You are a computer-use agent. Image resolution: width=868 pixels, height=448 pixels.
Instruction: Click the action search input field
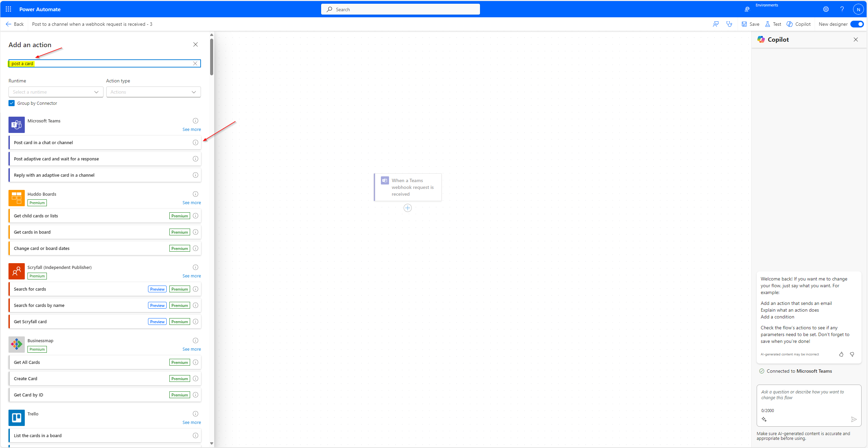pos(105,63)
